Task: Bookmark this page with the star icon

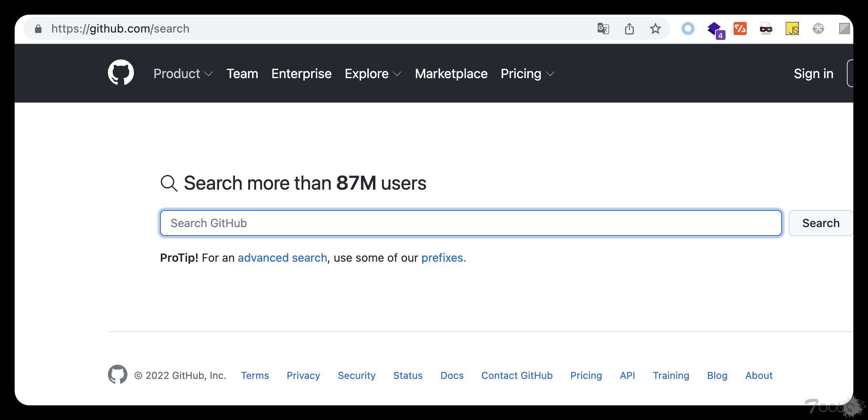Action: pos(655,28)
